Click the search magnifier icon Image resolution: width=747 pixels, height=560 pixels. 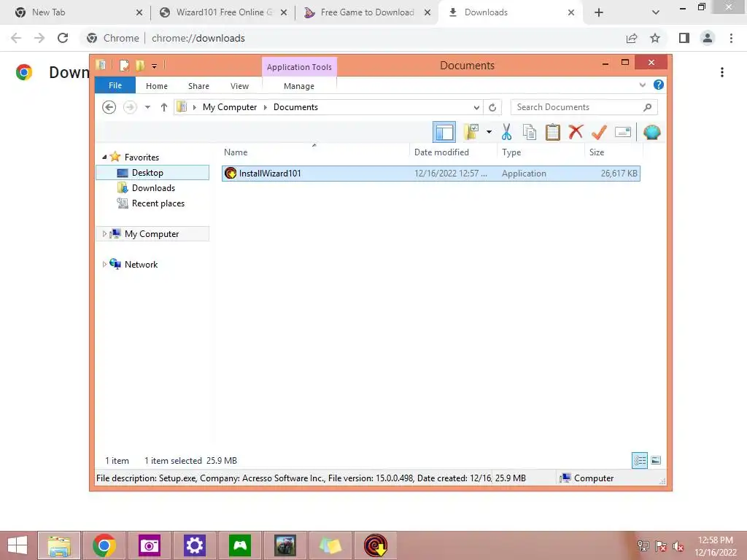[x=647, y=107]
